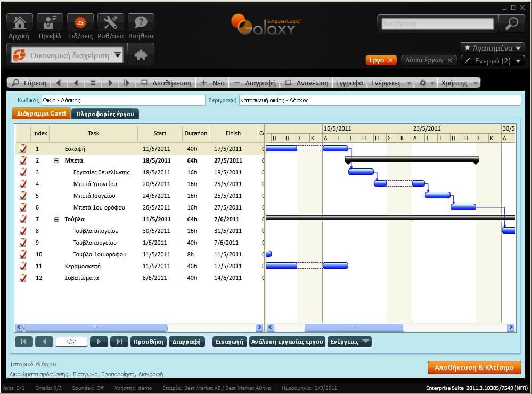Click the Προφίλ profile icon
Screen dimensions: 532x394
(x=50, y=23)
